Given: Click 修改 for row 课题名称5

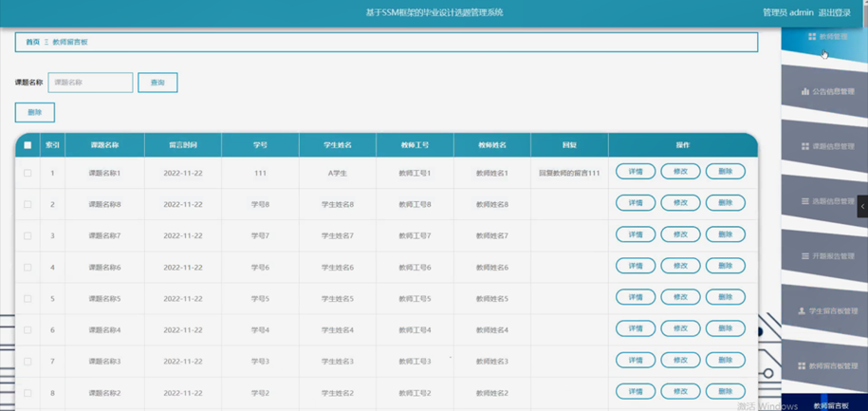Looking at the screenshot, I should [x=680, y=297].
